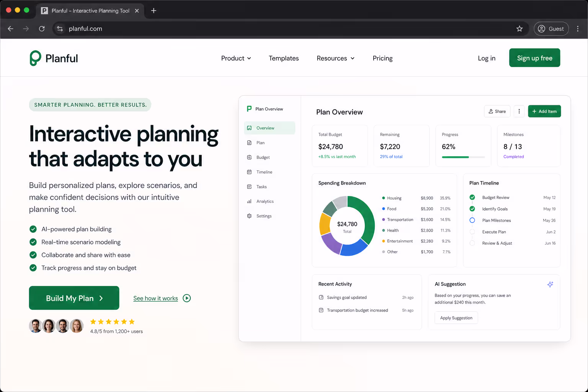The image size is (588, 392).
Task: Click the Real-time scenario modeling checkmark
Action: pyautogui.click(x=33, y=242)
